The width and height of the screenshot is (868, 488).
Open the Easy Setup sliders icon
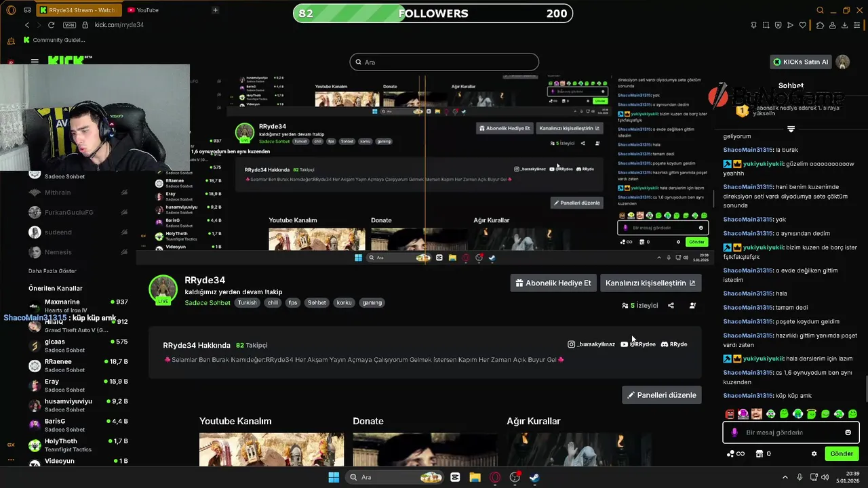coord(858,25)
